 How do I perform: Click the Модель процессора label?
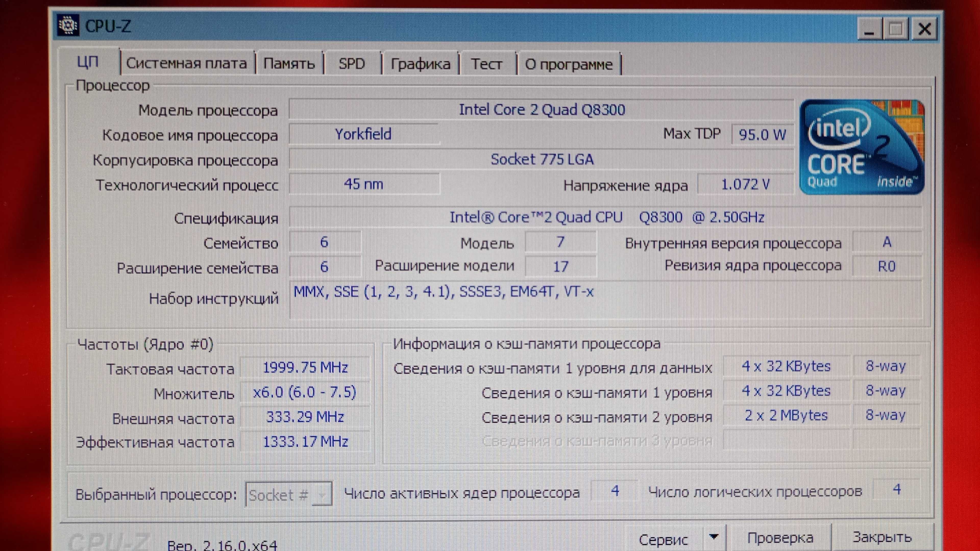[x=208, y=110]
